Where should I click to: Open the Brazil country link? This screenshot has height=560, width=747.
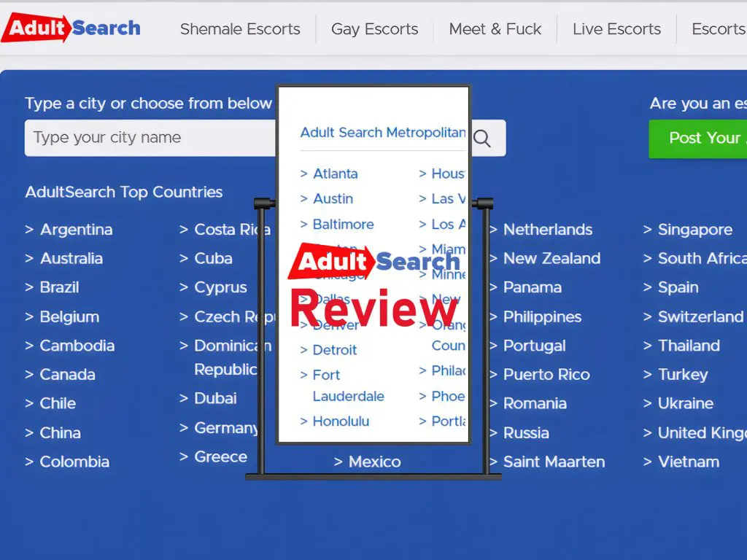[x=59, y=287]
